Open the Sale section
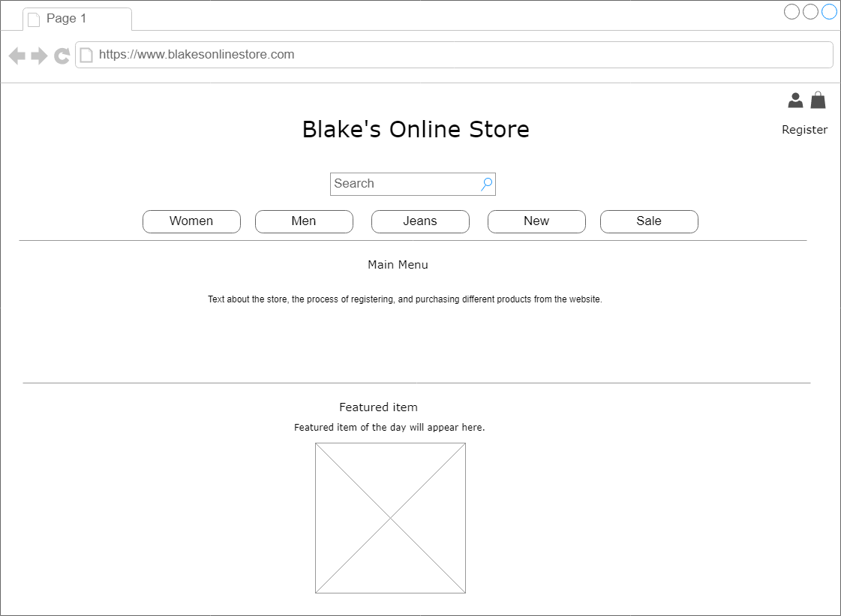 click(649, 221)
